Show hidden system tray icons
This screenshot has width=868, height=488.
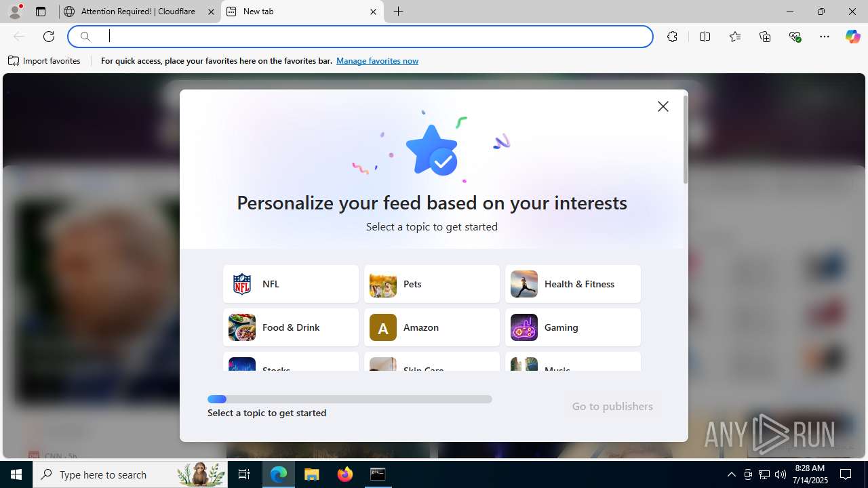(731, 474)
